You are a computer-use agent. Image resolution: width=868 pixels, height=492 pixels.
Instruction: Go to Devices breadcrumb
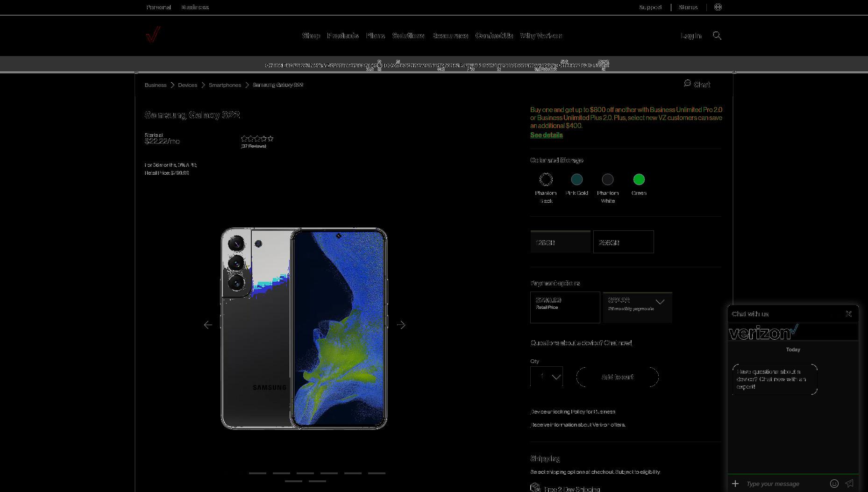coord(187,85)
